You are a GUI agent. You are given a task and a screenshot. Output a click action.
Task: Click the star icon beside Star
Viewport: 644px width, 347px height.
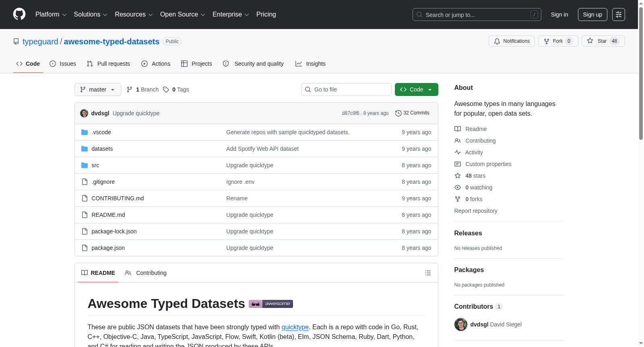pos(590,41)
